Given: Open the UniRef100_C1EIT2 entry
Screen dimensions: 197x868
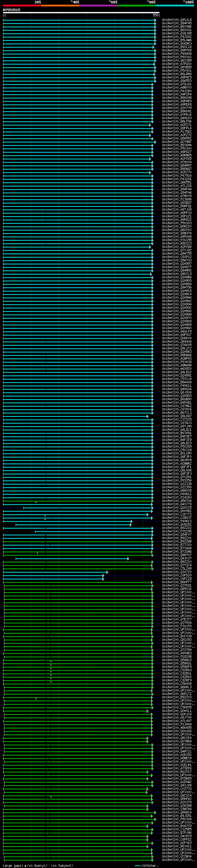Looking at the screenshot, I should 176,515.
